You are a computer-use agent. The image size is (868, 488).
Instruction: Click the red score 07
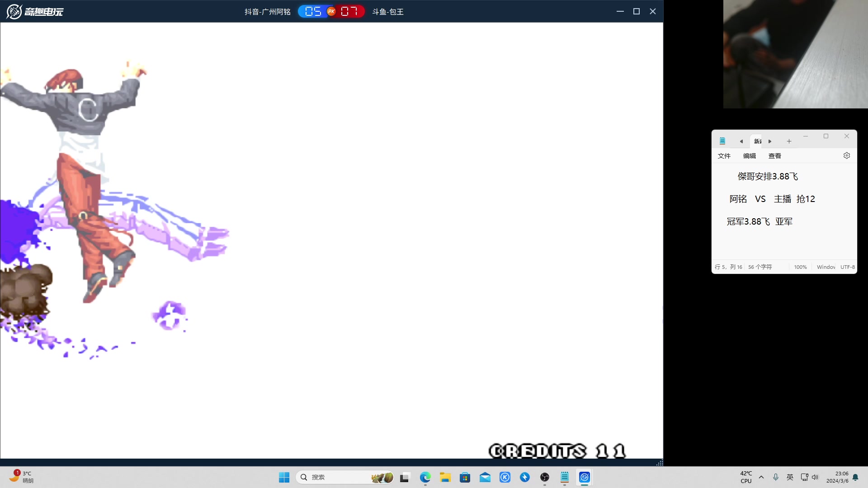(x=349, y=11)
